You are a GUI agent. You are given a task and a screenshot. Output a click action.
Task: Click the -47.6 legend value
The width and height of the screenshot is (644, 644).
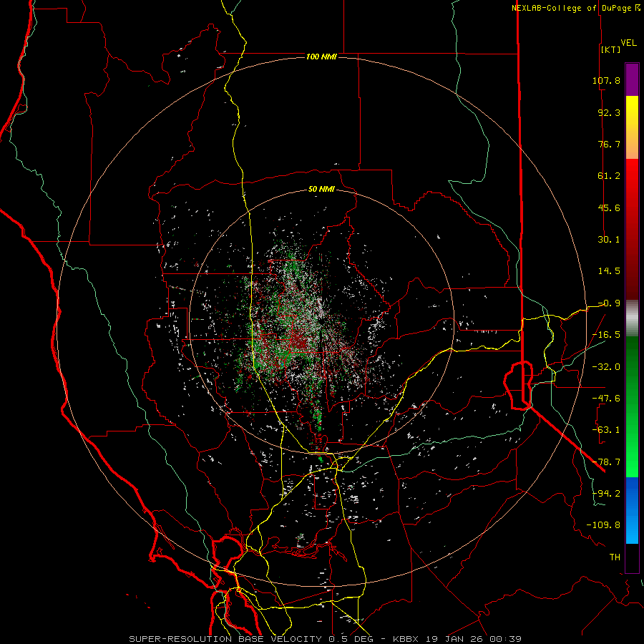pyautogui.click(x=606, y=399)
